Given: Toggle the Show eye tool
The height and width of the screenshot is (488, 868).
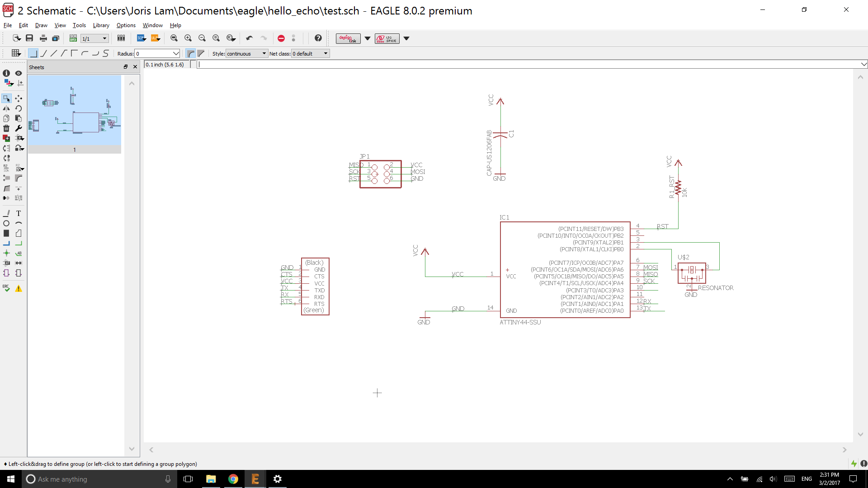Looking at the screenshot, I should tap(19, 73).
